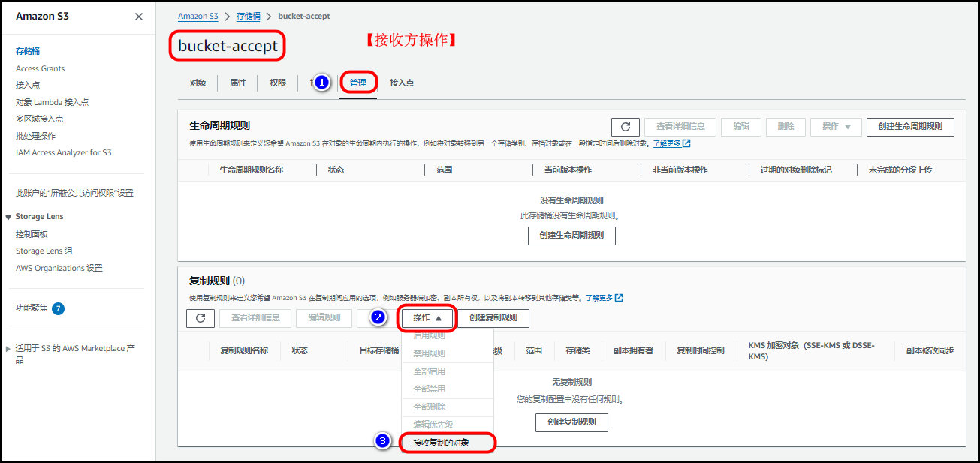
Task: Click 创建生命周期规则 button in empty table
Action: point(571,236)
